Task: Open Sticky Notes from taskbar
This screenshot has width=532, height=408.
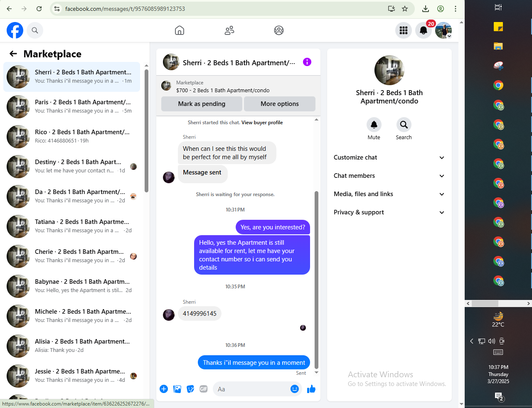Action: [498, 27]
